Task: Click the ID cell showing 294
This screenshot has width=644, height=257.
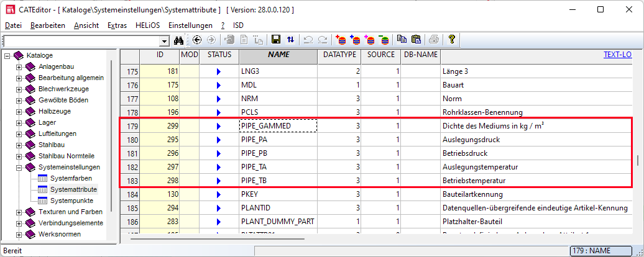Action: click(160, 208)
